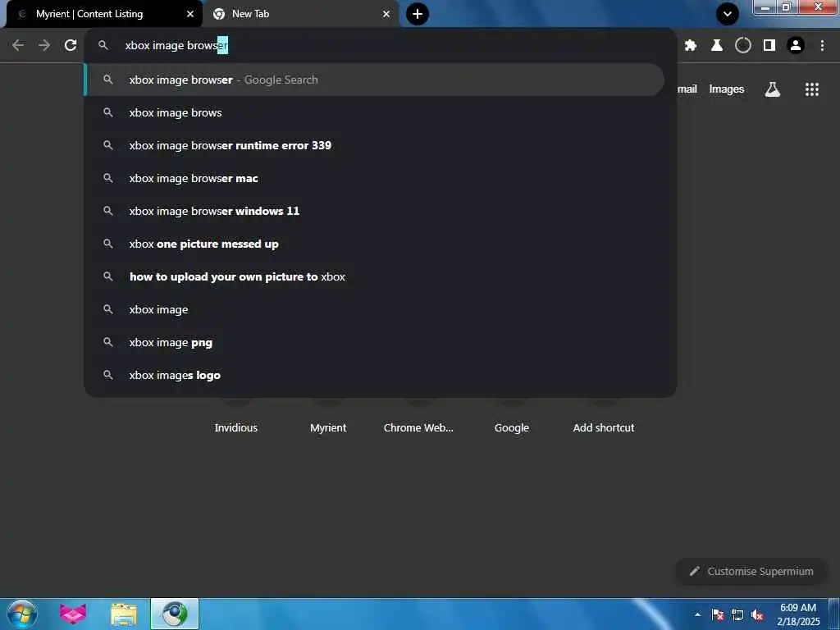
Task: Click the muted volume tray icon
Action: pos(757,614)
